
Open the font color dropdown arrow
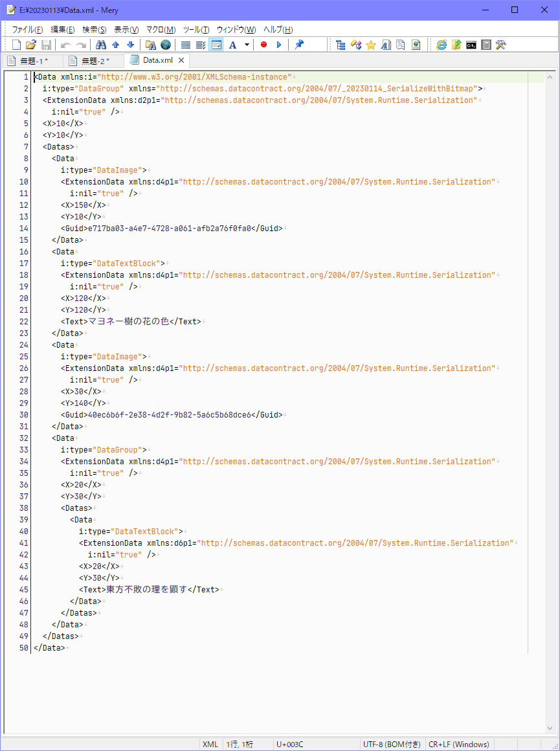pos(247,44)
